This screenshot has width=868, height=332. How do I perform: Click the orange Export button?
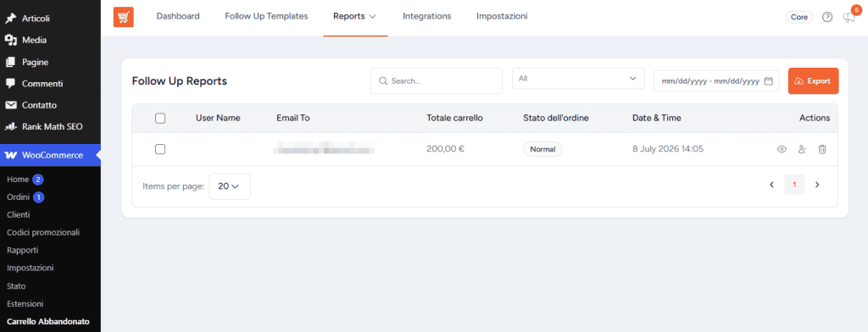coord(813,80)
